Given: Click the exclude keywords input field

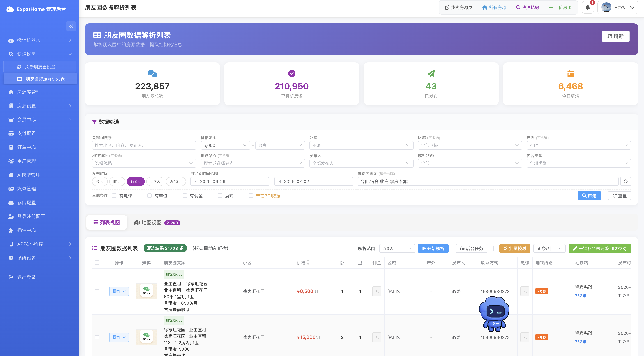Looking at the screenshot, I should tap(488, 181).
